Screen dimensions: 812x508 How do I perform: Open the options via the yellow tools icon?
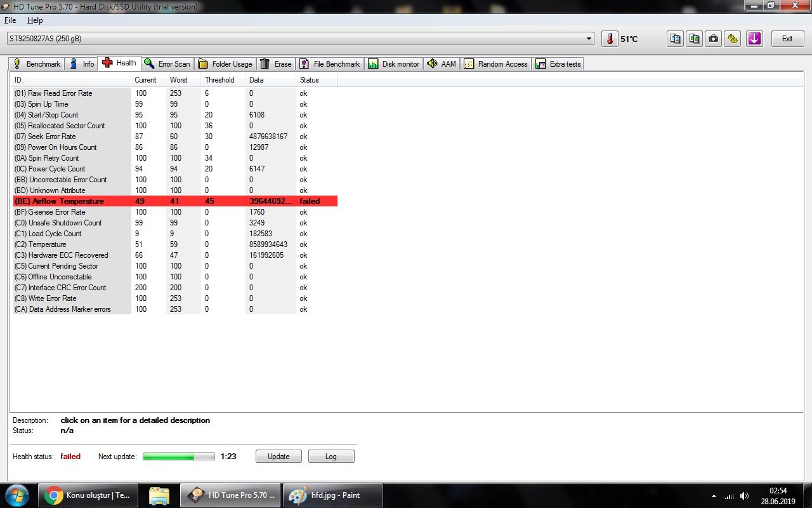pyautogui.click(x=733, y=39)
